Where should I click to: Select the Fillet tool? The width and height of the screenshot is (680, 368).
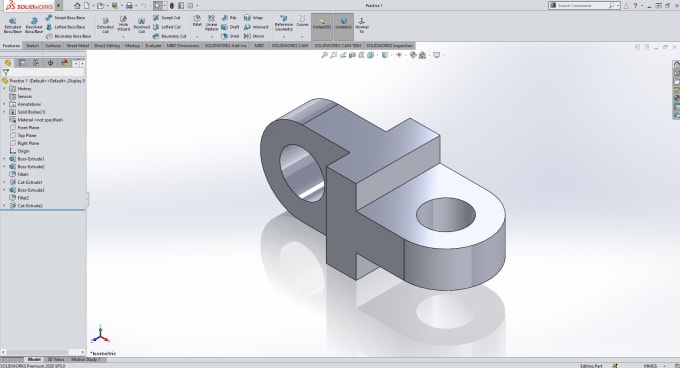pyautogui.click(x=197, y=21)
